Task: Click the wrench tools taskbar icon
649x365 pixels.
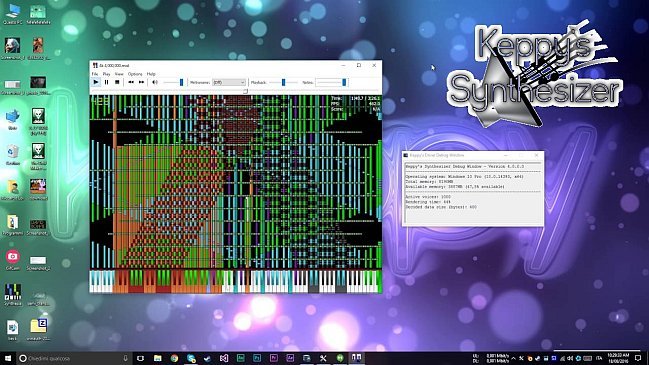Action: pos(323,358)
